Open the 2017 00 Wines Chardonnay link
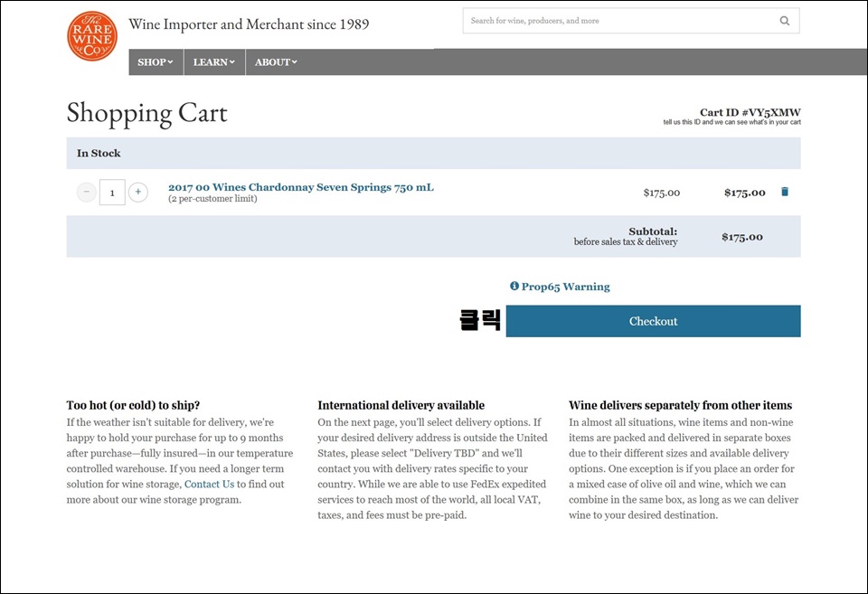868x594 pixels. pyautogui.click(x=301, y=187)
